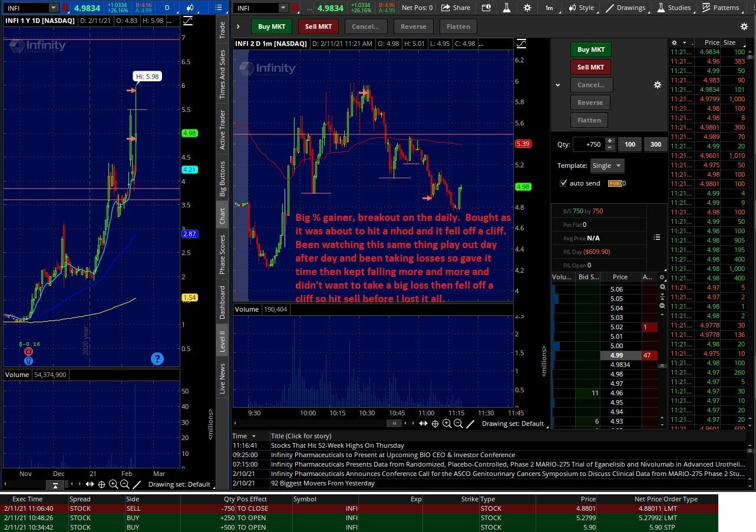Toggle the auto send checkbox
The image size is (756, 532).
tap(563, 183)
